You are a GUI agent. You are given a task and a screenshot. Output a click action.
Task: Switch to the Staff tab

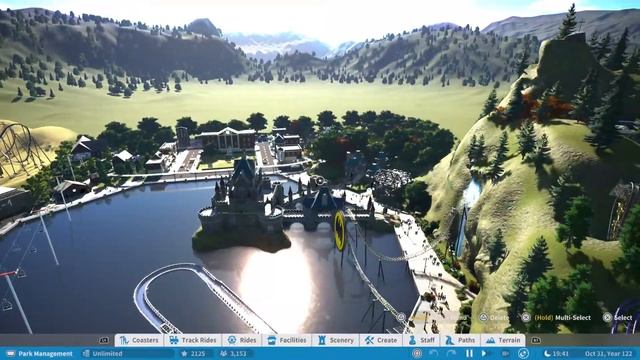pos(422,340)
